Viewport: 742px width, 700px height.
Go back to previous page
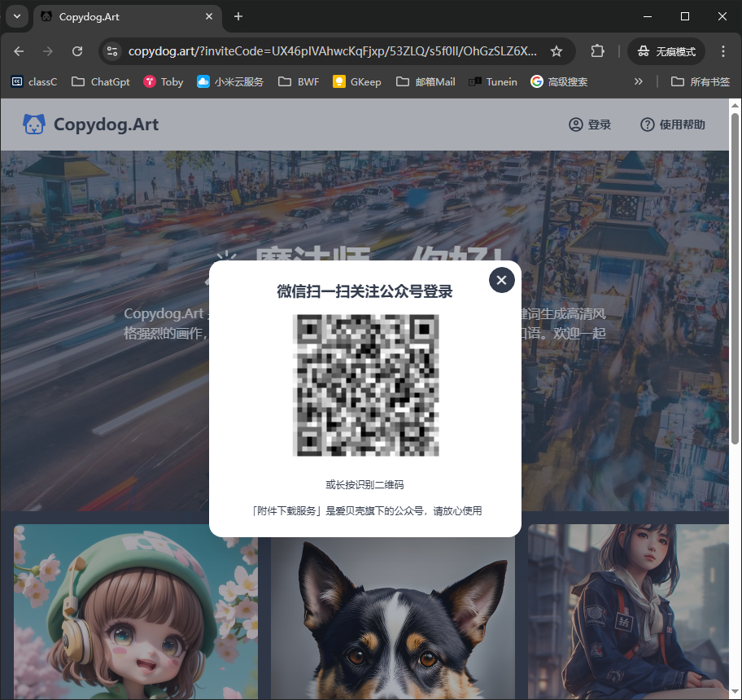click(x=19, y=51)
